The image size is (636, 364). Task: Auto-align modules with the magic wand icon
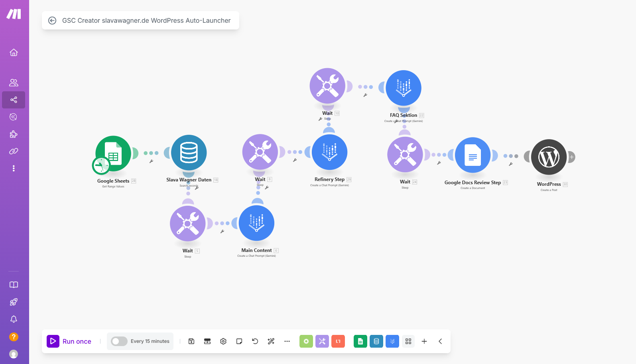[x=271, y=341]
